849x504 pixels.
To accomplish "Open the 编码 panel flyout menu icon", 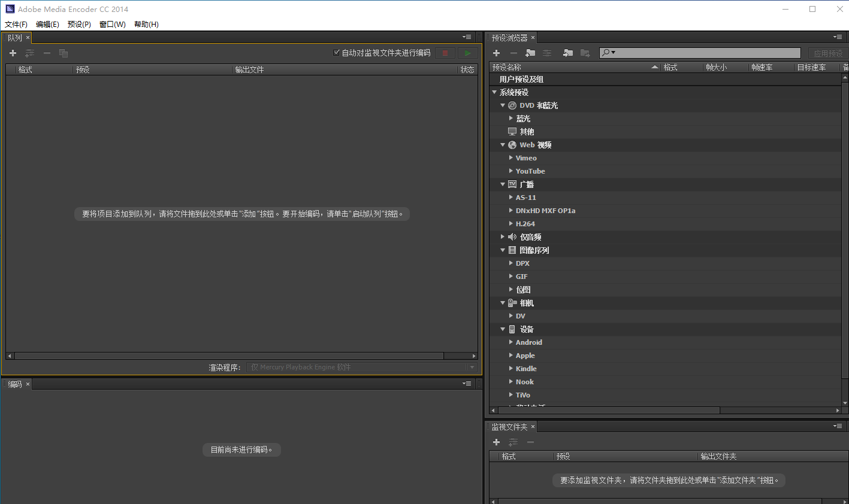I will (x=467, y=384).
